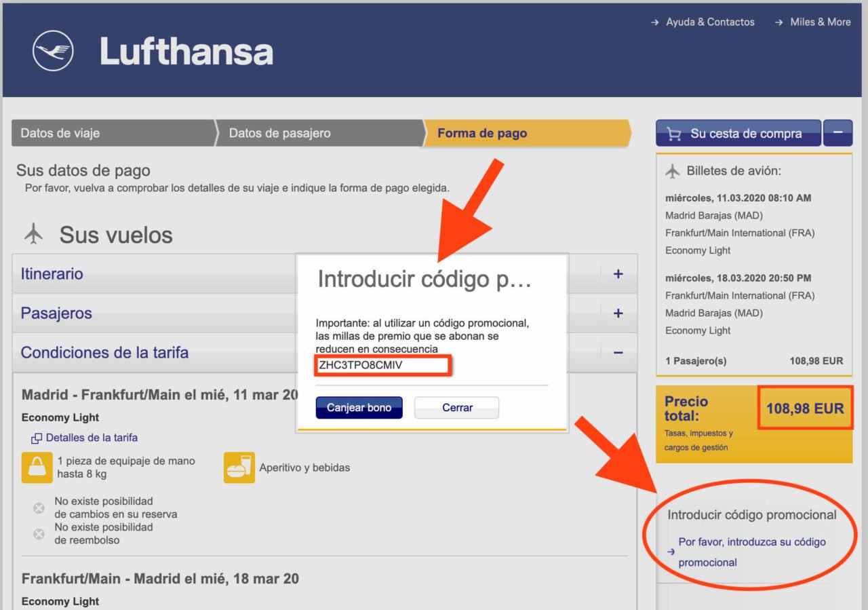
Task: Click the Su cesta de compra button
Action: coord(738,134)
